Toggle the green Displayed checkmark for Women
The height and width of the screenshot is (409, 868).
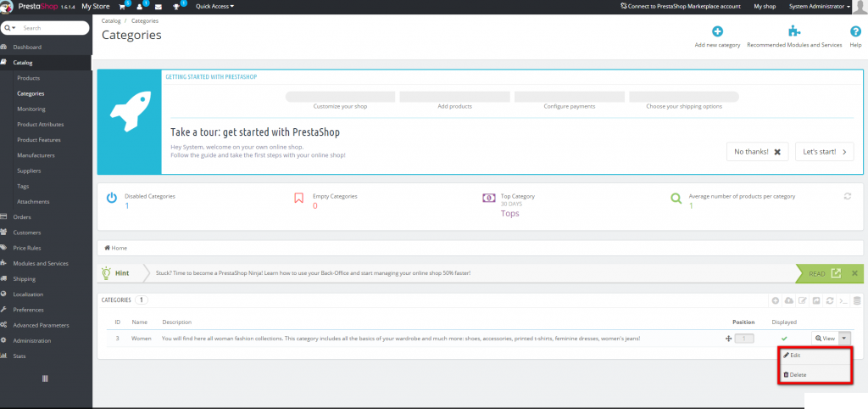pyautogui.click(x=784, y=339)
